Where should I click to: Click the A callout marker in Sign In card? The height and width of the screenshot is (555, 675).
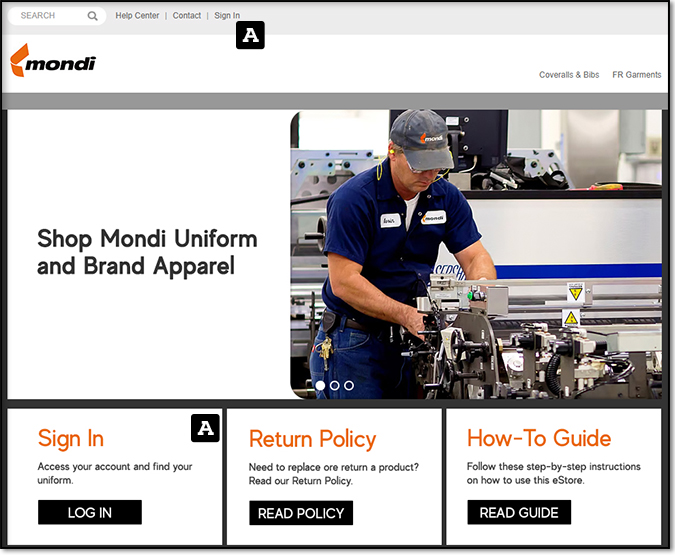[205, 428]
